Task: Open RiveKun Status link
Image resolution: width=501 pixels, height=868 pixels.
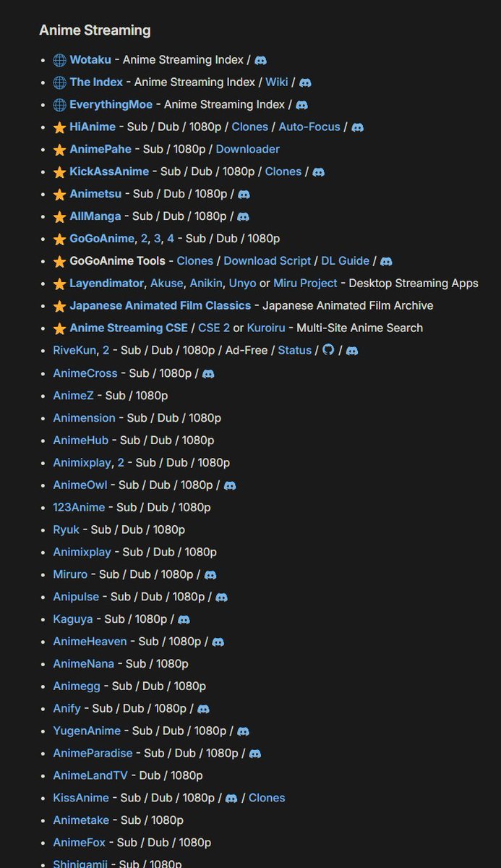Action: [x=295, y=350]
